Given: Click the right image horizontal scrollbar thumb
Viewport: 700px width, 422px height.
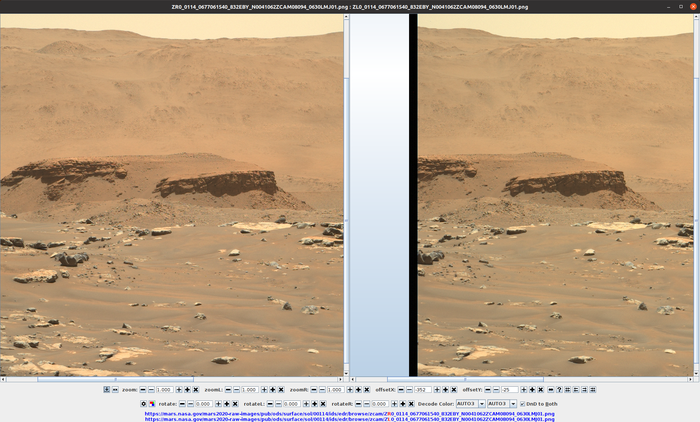Looking at the screenshot, I should tap(465, 380).
